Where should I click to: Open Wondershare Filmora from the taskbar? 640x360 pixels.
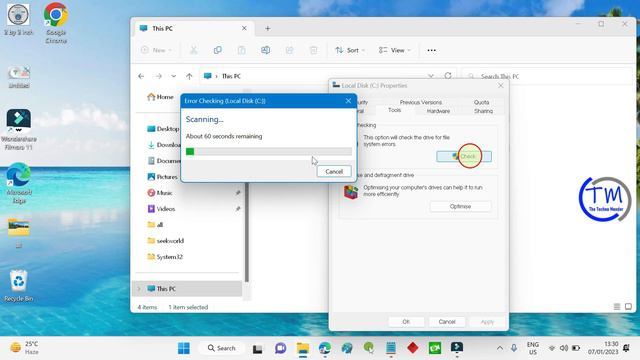(x=457, y=348)
